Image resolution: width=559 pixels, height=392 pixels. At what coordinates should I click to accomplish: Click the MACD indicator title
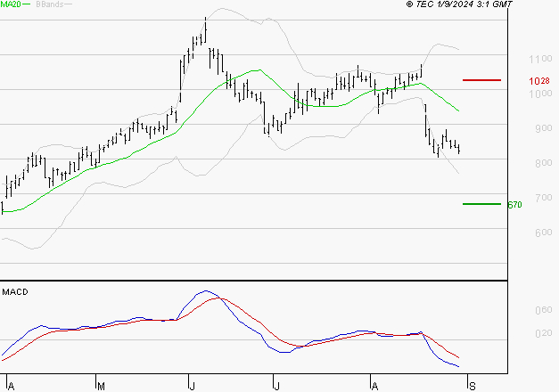(15, 292)
